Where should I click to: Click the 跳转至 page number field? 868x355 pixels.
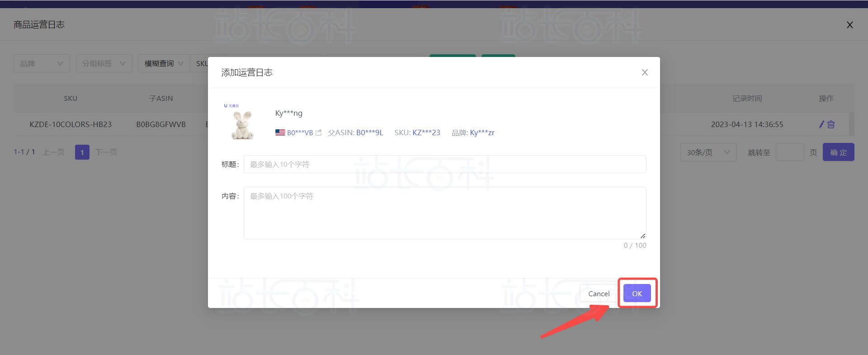click(789, 152)
